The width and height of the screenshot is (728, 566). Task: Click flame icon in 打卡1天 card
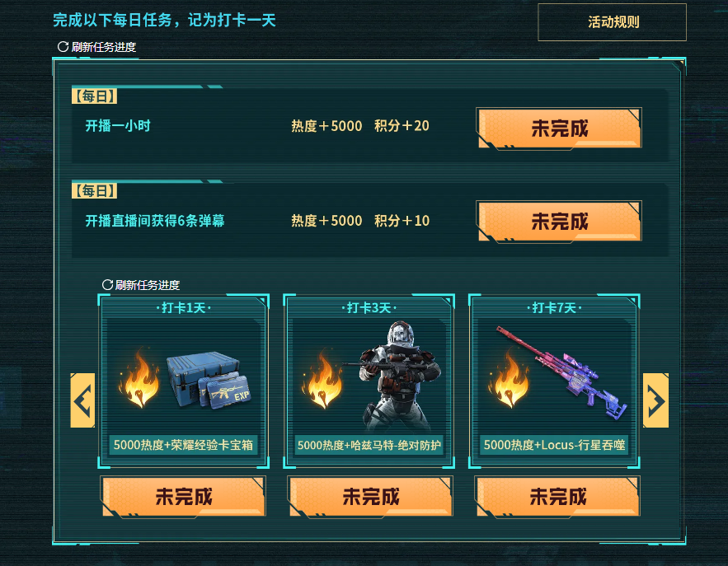tap(139, 378)
